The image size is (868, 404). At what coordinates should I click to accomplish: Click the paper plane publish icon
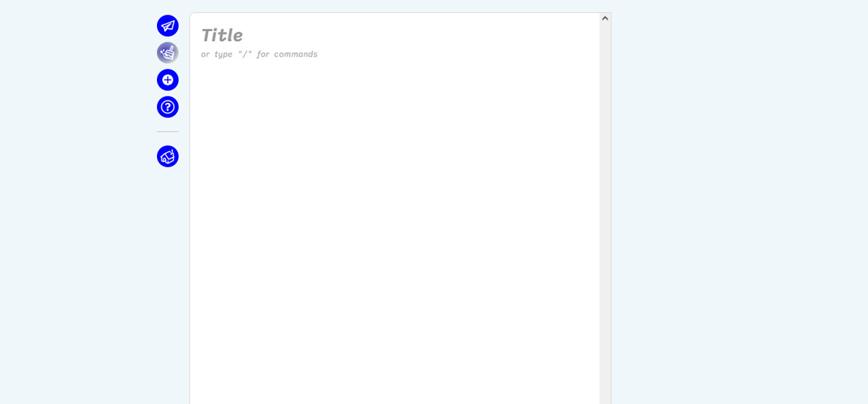coord(168,26)
